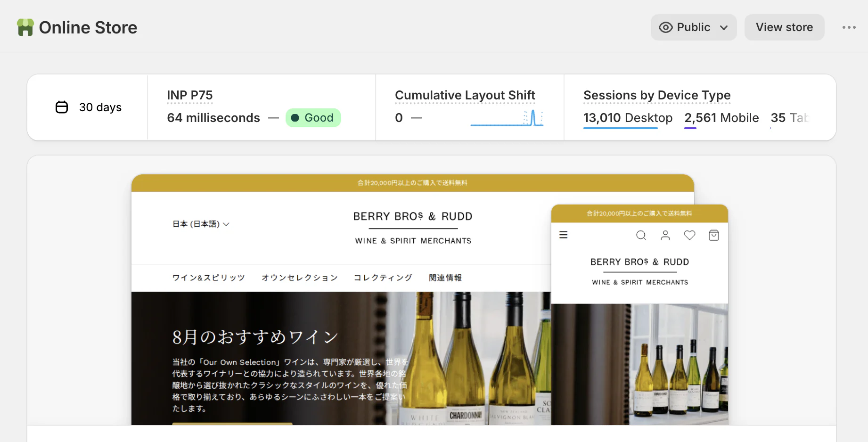Click the 2,561 Mobile sessions value

click(x=721, y=118)
